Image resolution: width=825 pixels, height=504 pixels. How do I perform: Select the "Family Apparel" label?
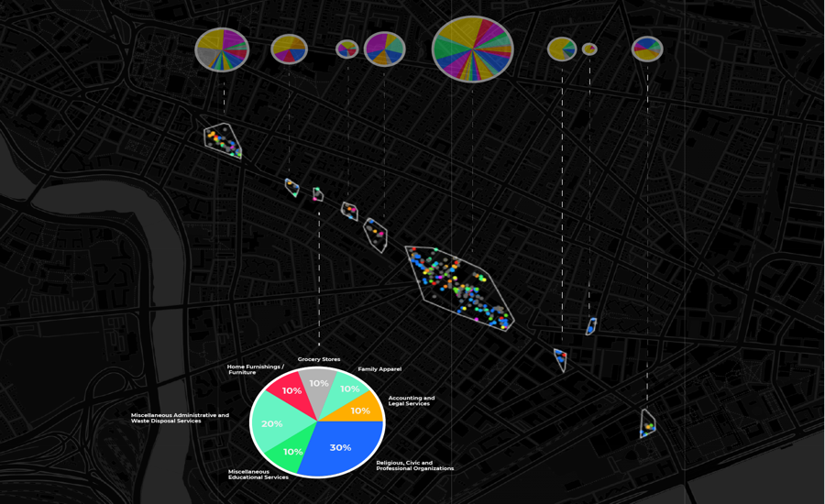tap(379, 369)
